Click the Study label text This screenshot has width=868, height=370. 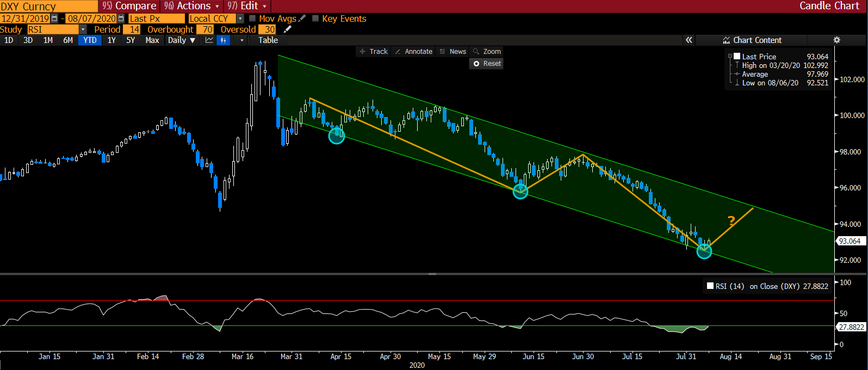[x=11, y=29]
